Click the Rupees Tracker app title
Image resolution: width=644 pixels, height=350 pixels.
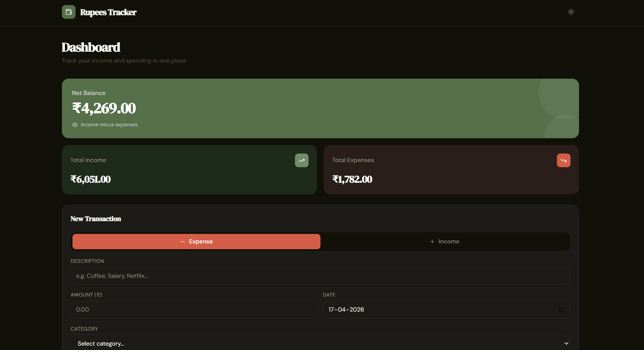108,12
